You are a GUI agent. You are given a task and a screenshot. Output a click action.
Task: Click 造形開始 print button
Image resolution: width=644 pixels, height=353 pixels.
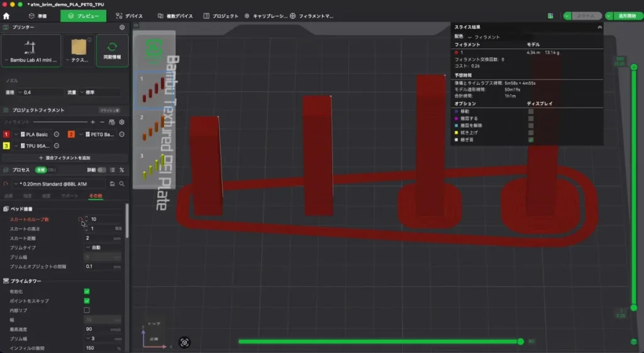pyautogui.click(x=627, y=16)
